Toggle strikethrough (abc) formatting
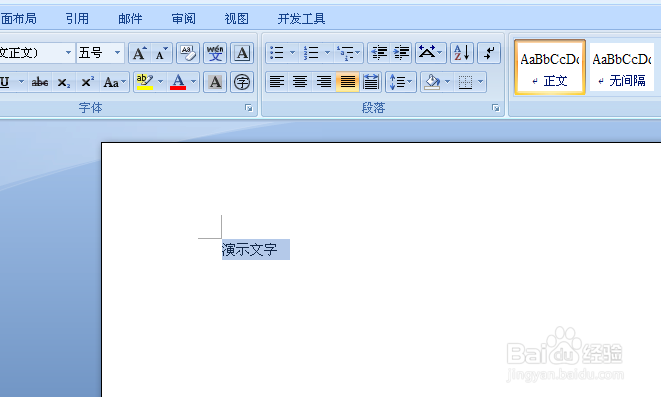The image size is (661, 397). pos(40,82)
